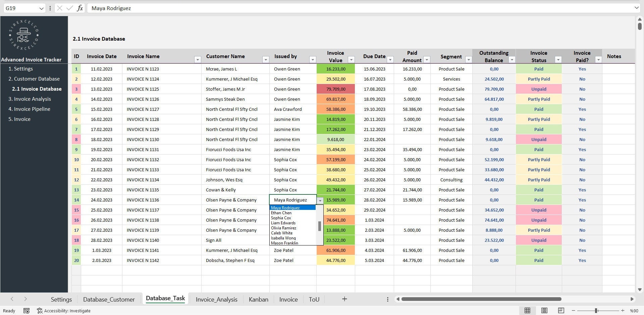Open the sheet options menu (three dots)
Image resolution: width=644 pixels, height=315 pixels.
[x=387, y=299]
